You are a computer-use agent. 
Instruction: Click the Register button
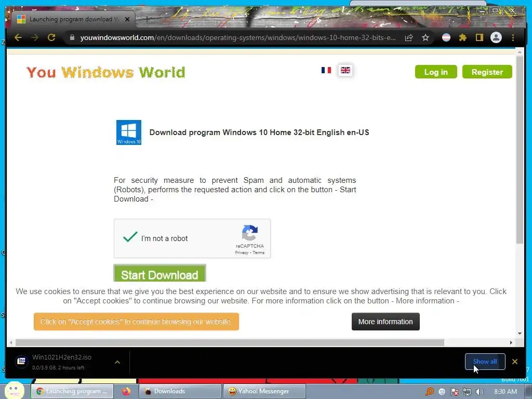tap(487, 72)
